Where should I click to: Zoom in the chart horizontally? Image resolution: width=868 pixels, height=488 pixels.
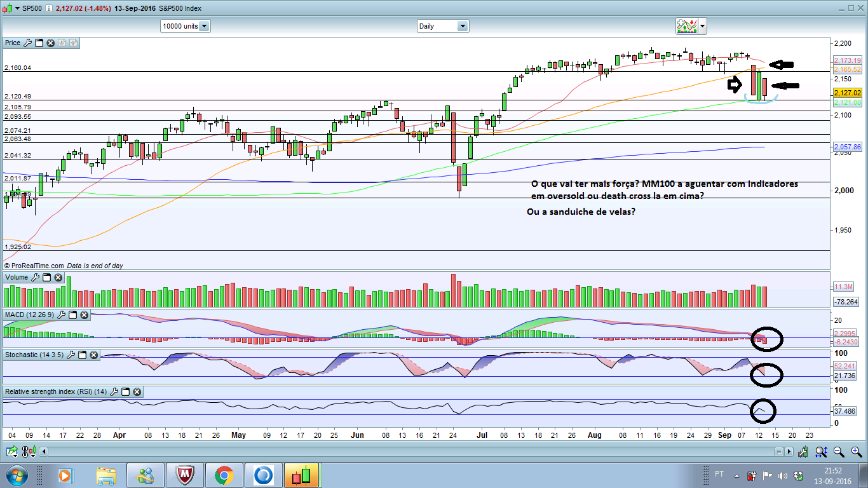[x=855, y=452]
